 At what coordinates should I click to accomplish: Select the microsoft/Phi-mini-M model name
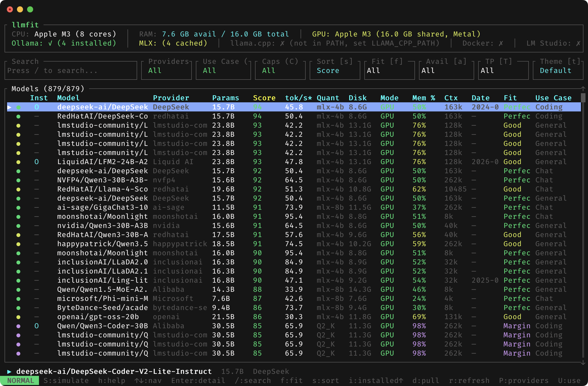pos(102,299)
